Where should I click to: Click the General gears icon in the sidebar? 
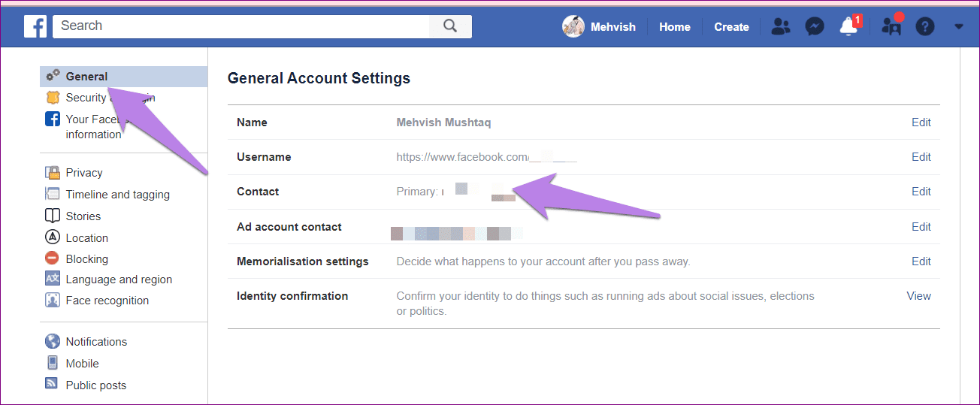[53, 76]
